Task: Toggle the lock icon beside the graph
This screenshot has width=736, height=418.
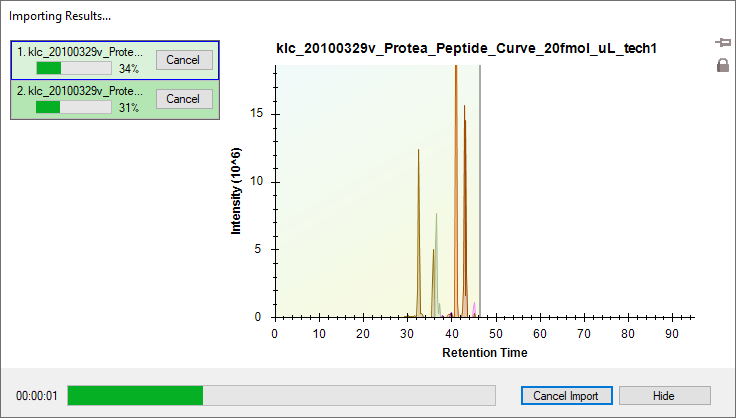Action: coord(723,65)
